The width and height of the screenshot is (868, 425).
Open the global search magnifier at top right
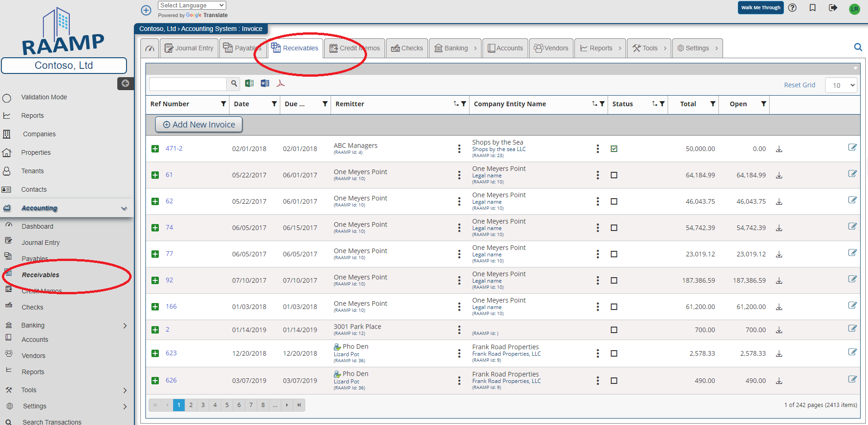(858, 47)
